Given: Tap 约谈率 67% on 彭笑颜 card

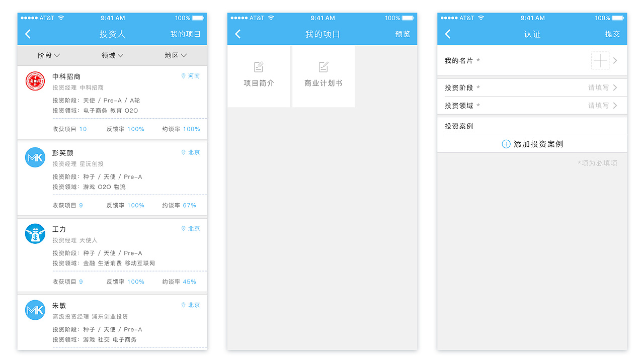Looking at the screenshot, I should [179, 206].
